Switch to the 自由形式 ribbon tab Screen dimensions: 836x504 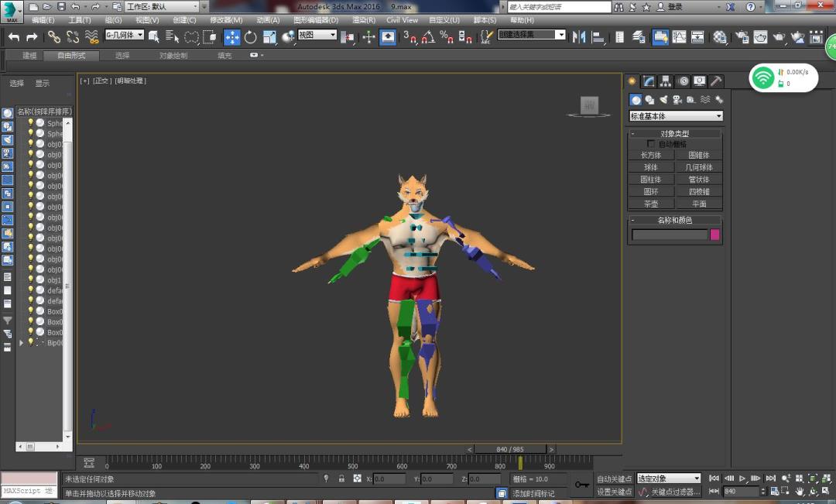click(71, 56)
